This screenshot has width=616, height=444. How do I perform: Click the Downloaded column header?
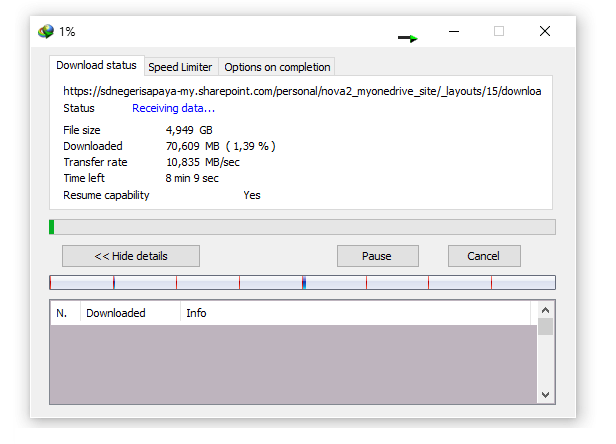coord(130,313)
